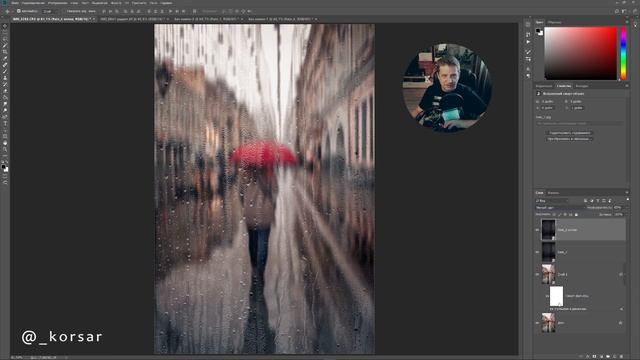The height and width of the screenshot is (360, 640).
Task: Click the rainbow hue slider
Action: pyautogui.click(x=623, y=53)
